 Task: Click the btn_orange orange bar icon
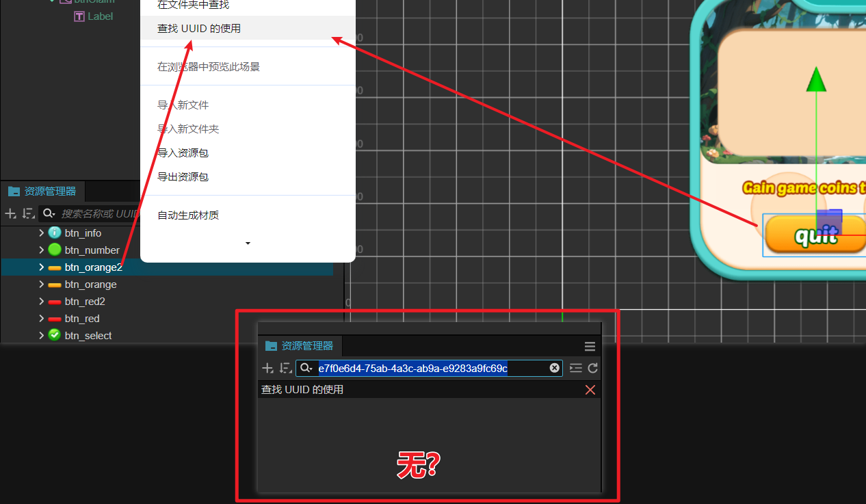pos(55,284)
